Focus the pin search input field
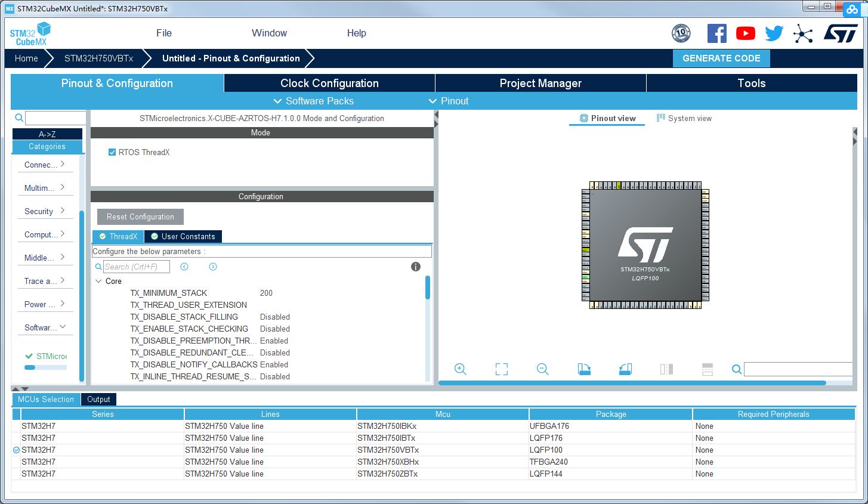The width and height of the screenshot is (868, 504). pyautogui.click(x=798, y=369)
